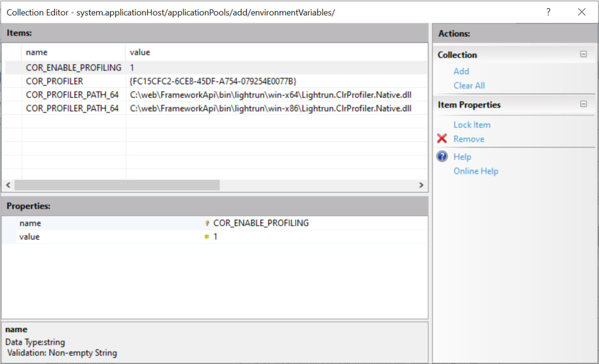
Task: Click the question mark in title bar
Action: pos(548,12)
